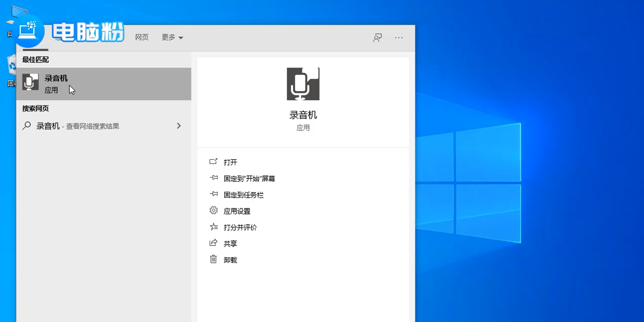Open the three-dot options menu
Viewport: 644px width, 322px height.
[399, 38]
